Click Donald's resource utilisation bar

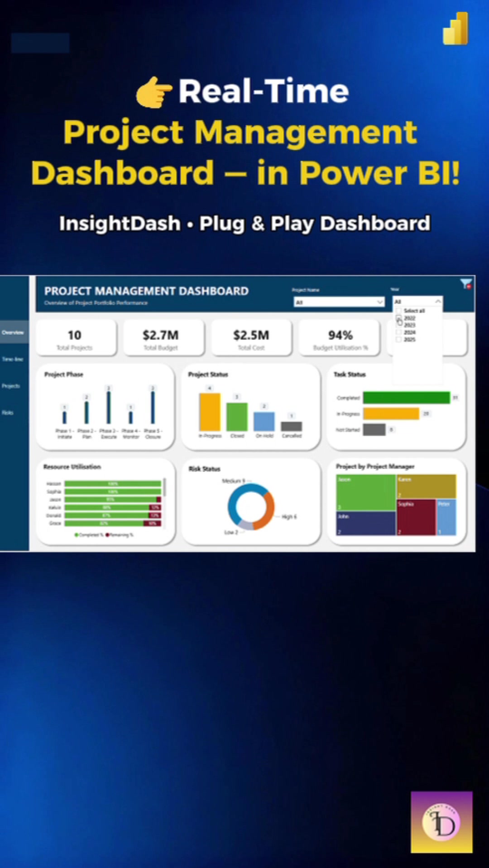pos(113,515)
